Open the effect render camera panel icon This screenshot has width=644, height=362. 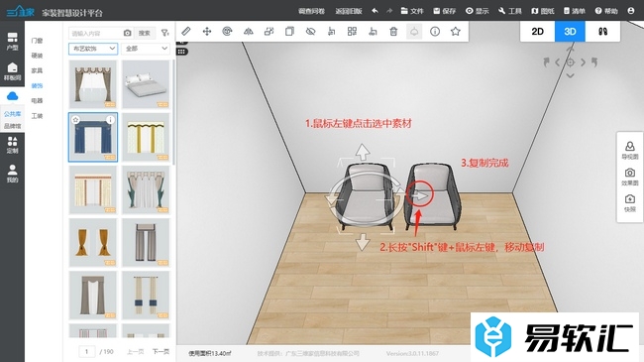(x=629, y=177)
